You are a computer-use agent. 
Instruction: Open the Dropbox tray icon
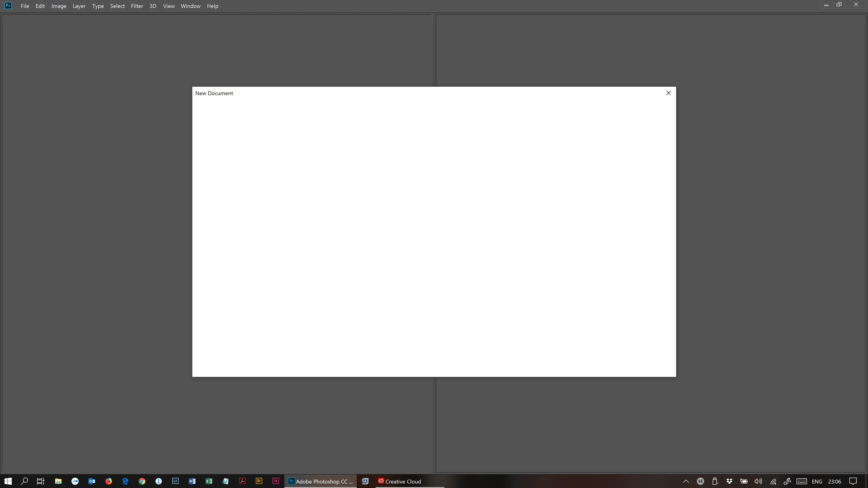point(729,481)
